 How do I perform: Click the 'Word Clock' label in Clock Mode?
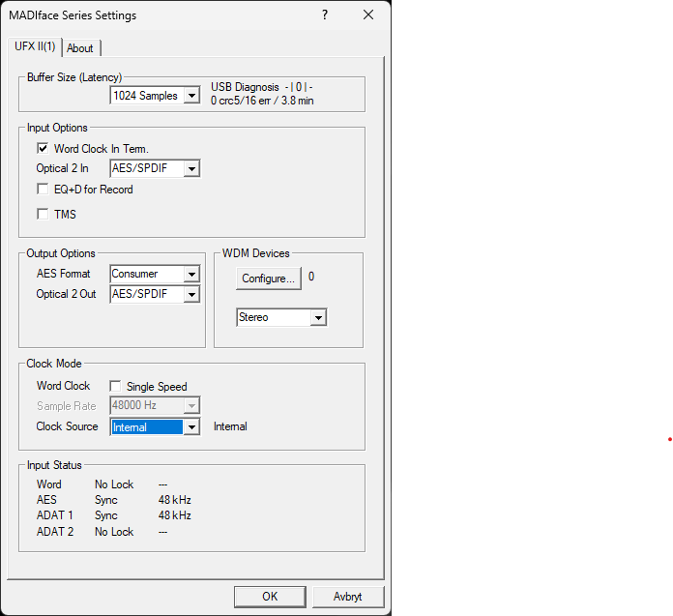64,386
